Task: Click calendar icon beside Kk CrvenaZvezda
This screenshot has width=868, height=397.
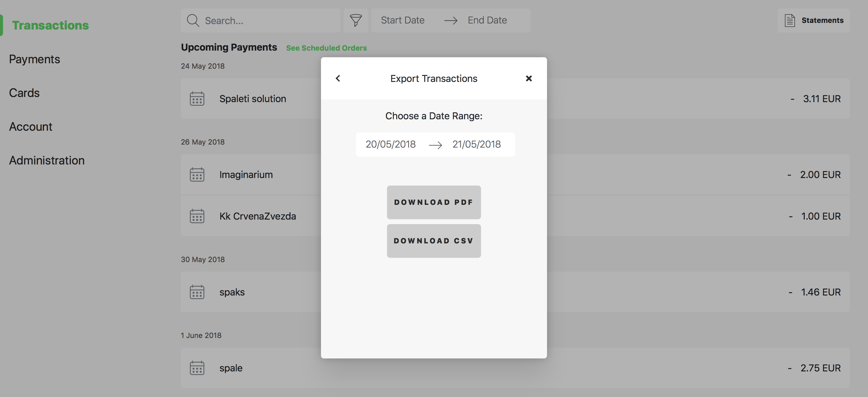Action: (197, 216)
